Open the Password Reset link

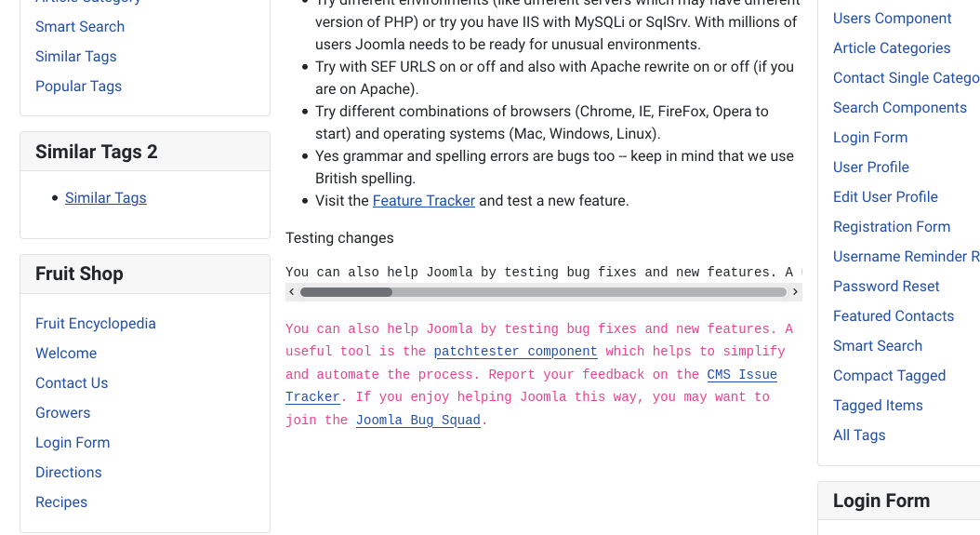[x=886, y=287]
